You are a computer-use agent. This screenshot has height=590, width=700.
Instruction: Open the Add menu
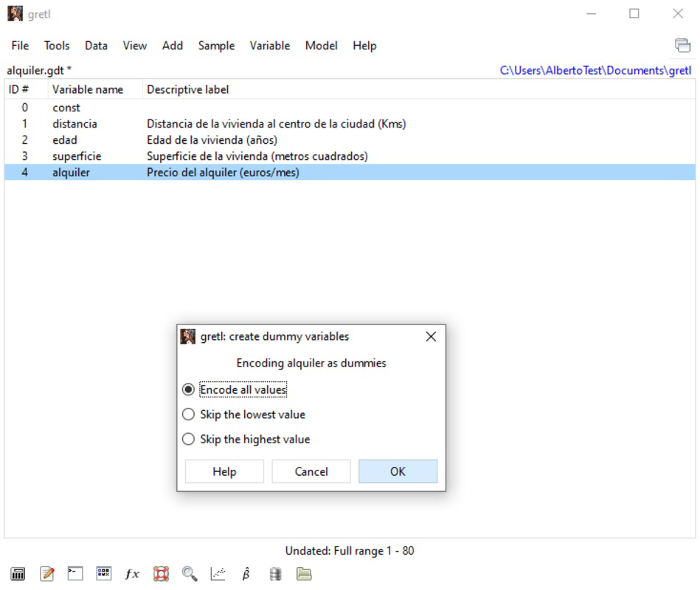click(173, 46)
